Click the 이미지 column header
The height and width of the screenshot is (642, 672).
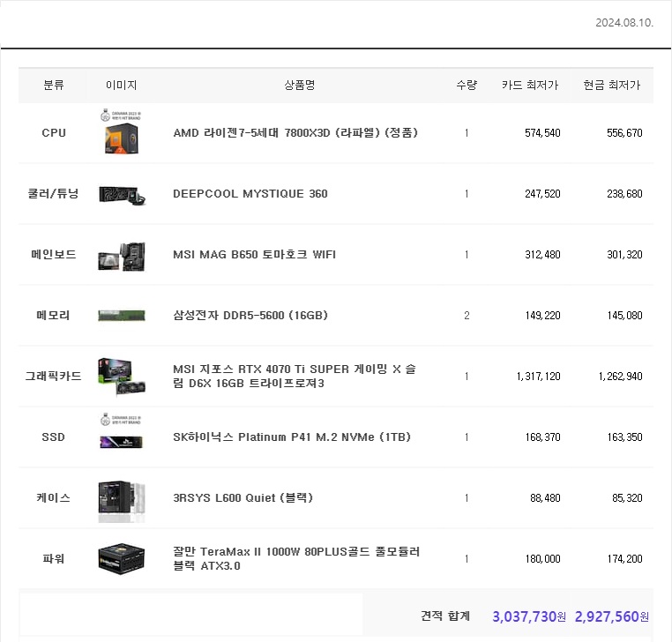[122, 85]
